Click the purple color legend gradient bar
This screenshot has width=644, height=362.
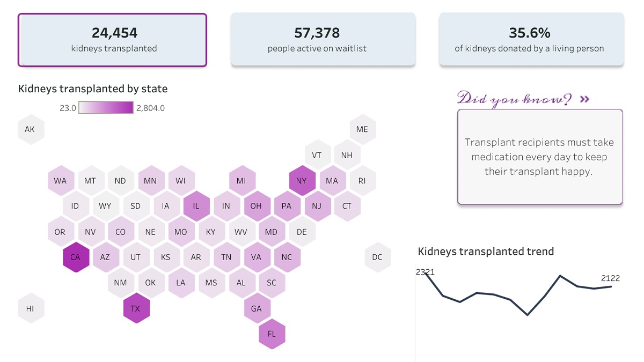[x=106, y=108]
